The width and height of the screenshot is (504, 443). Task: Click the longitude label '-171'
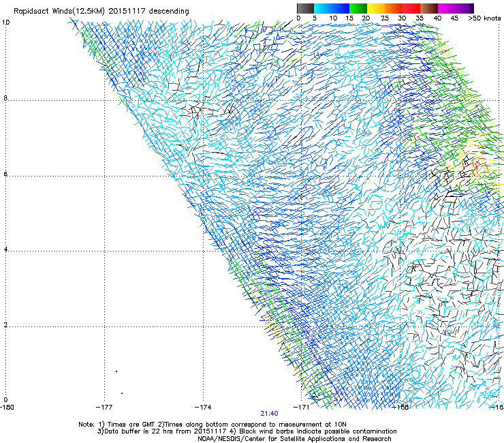coord(302,408)
